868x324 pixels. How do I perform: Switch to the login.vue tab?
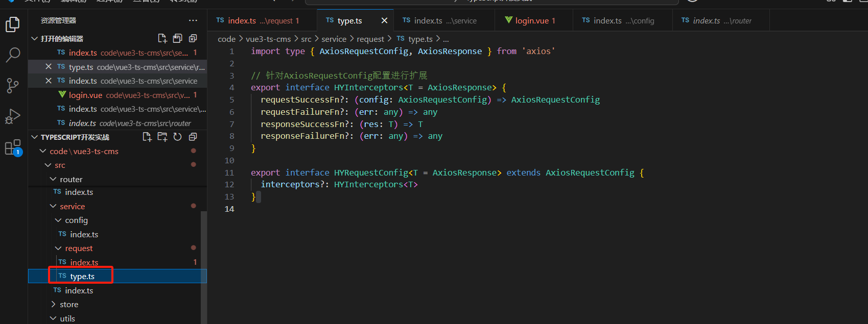coord(531,20)
